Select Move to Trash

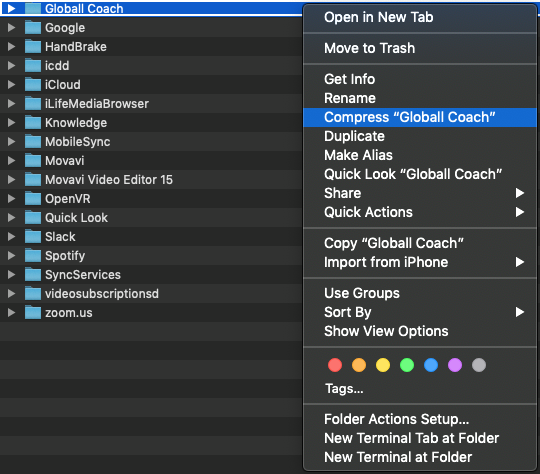[420, 48]
